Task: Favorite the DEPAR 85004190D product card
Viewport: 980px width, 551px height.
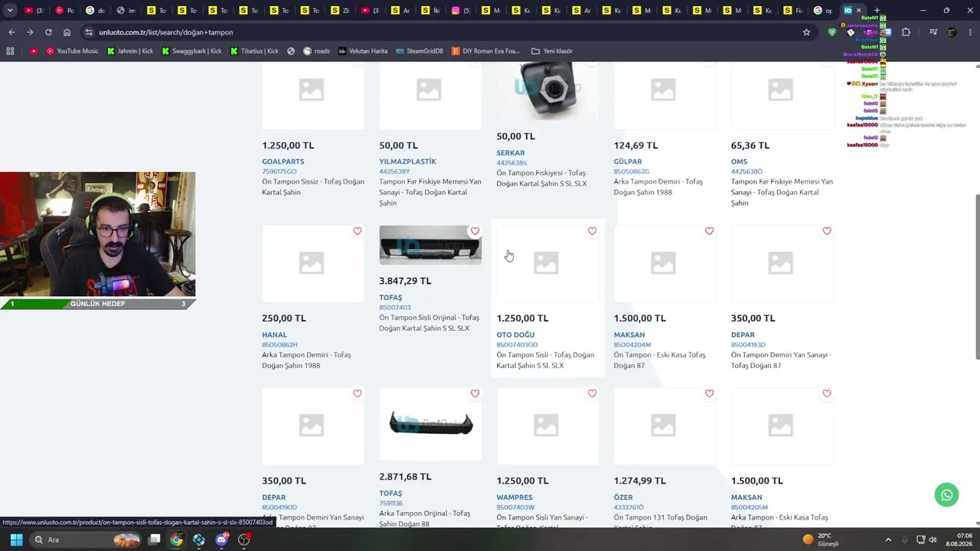Action: point(358,393)
